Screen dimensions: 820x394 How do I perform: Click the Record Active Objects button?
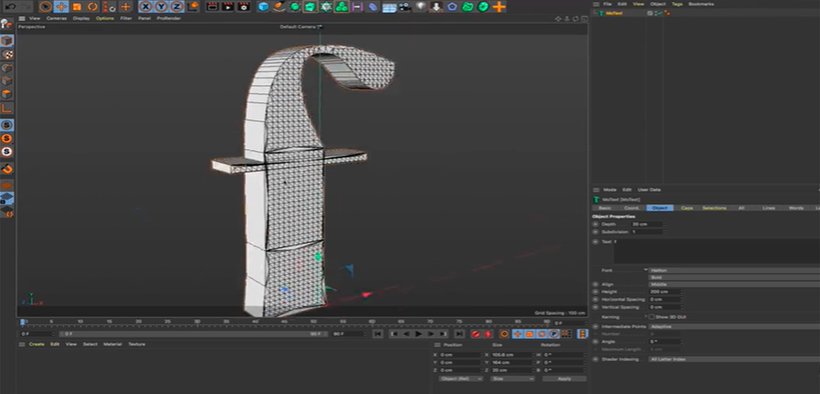tap(475, 334)
